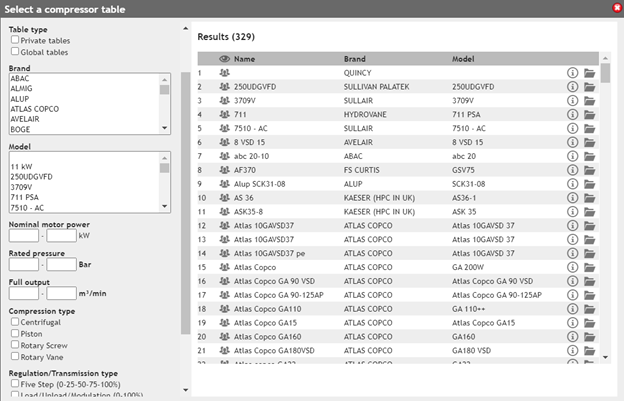Click Brand list scroll-down arrow
This screenshot has width=624, height=401.
[x=164, y=128]
